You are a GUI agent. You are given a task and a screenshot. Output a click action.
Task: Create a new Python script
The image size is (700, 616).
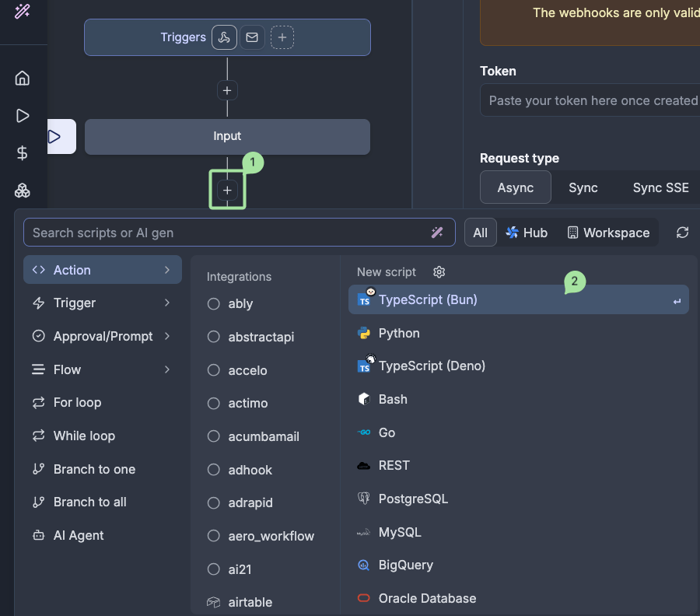click(399, 333)
